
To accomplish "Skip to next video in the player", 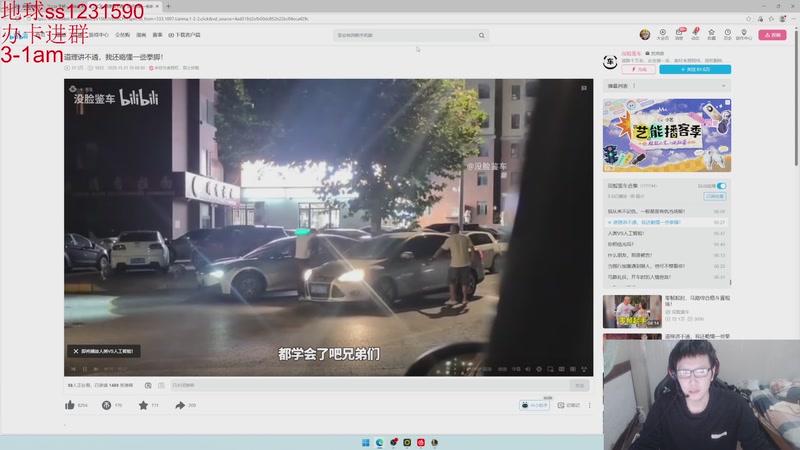I will (x=96, y=368).
